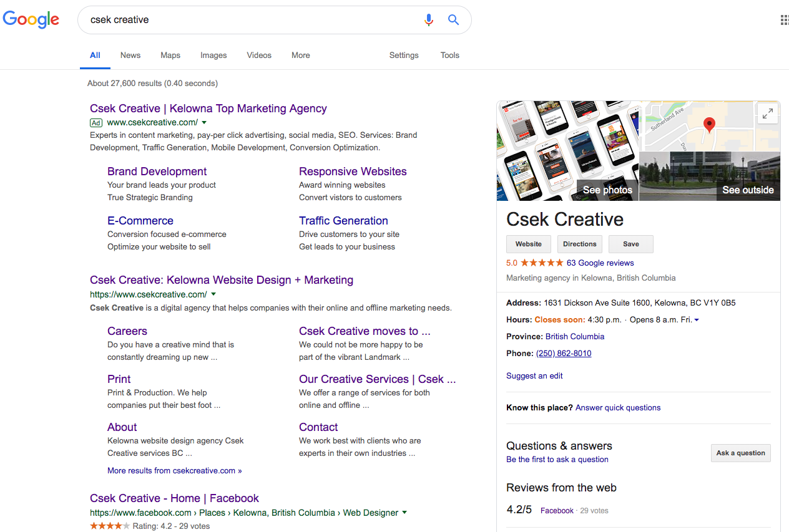Viewport: 789px width, 532px height.
Task: Click the blue search magnifier icon
Action: point(454,20)
